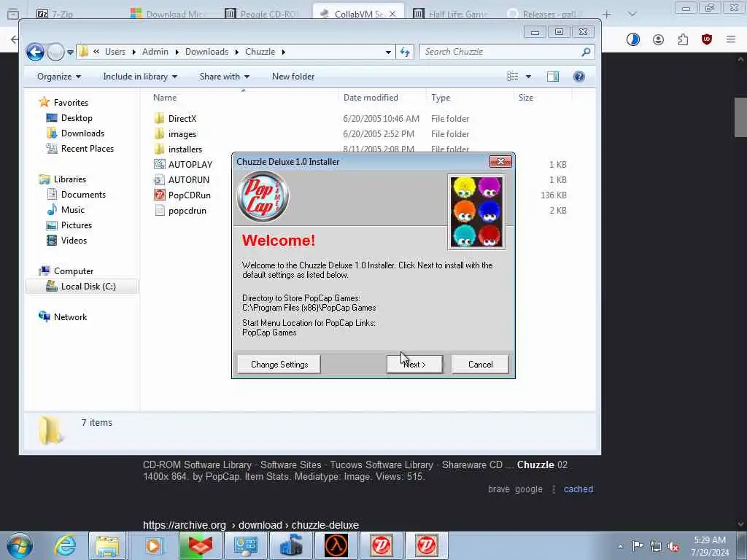Click Next in the Chuzzle installer
The image size is (747, 560).
point(414,365)
